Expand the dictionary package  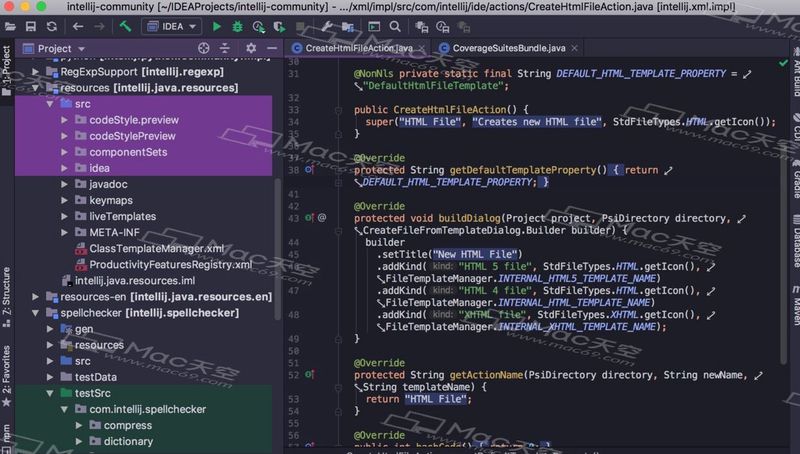tap(79, 441)
